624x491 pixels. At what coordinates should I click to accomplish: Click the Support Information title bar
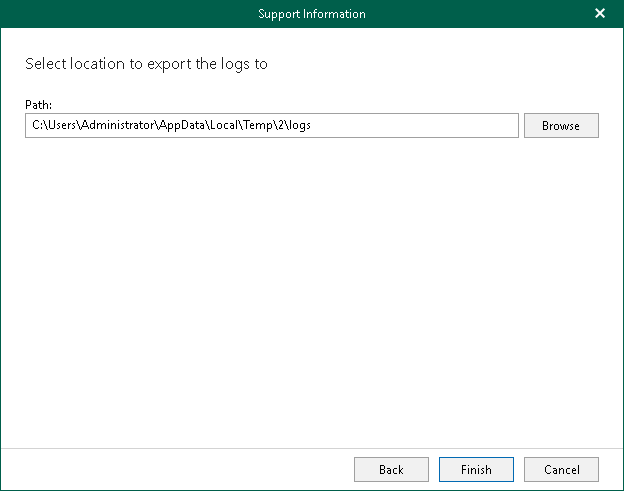312,14
